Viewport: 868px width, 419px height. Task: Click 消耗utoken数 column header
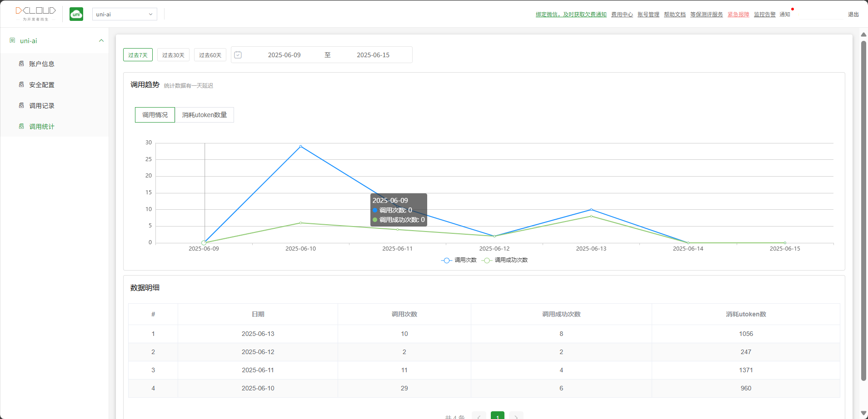click(x=746, y=314)
